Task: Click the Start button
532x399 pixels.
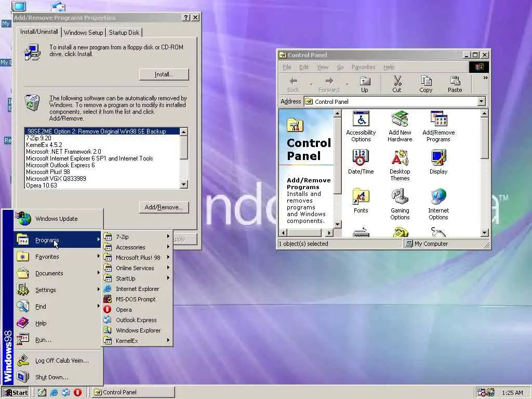Action: coord(15,392)
